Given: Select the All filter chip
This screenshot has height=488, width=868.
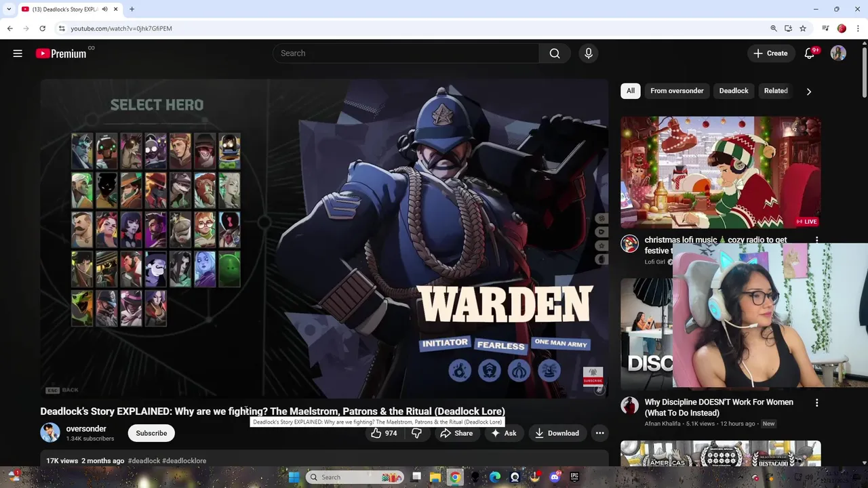Looking at the screenshot, I should [631, 91].
